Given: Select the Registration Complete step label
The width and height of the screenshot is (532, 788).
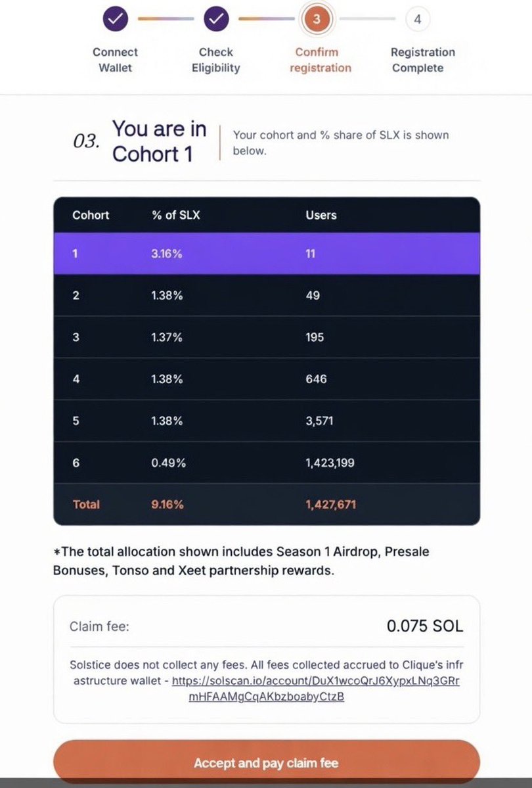Looking at the screenshot, I should 422,60.
